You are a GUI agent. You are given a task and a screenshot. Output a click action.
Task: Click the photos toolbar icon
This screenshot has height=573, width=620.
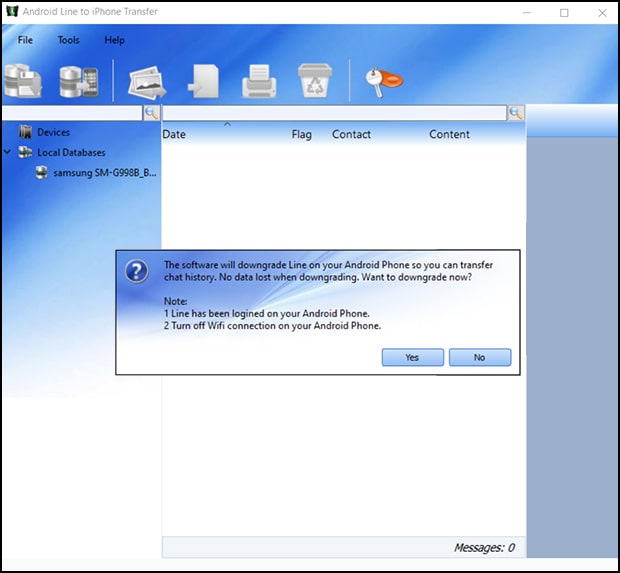tap(146, 82)
